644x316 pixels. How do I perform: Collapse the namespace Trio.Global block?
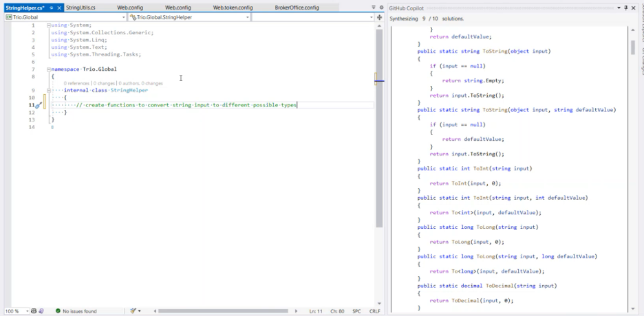pyautogui.click(x=49, y=69)
